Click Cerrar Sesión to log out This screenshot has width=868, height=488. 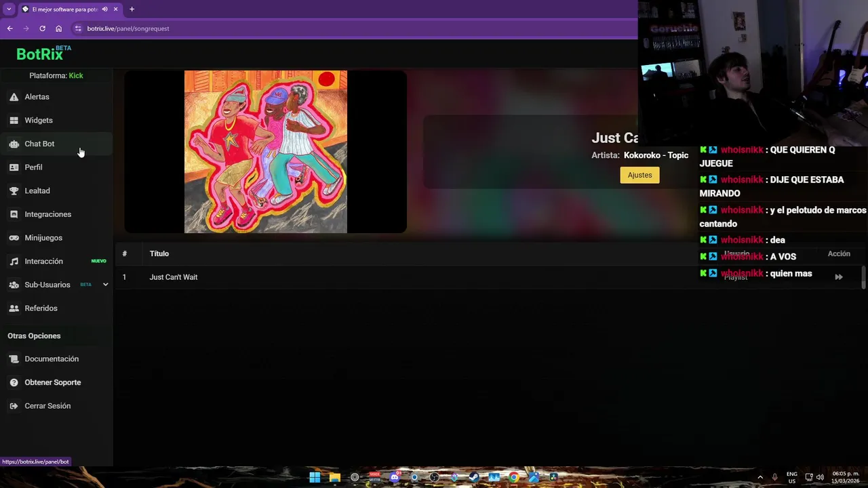pyautogui.click(x=57, y=406)
